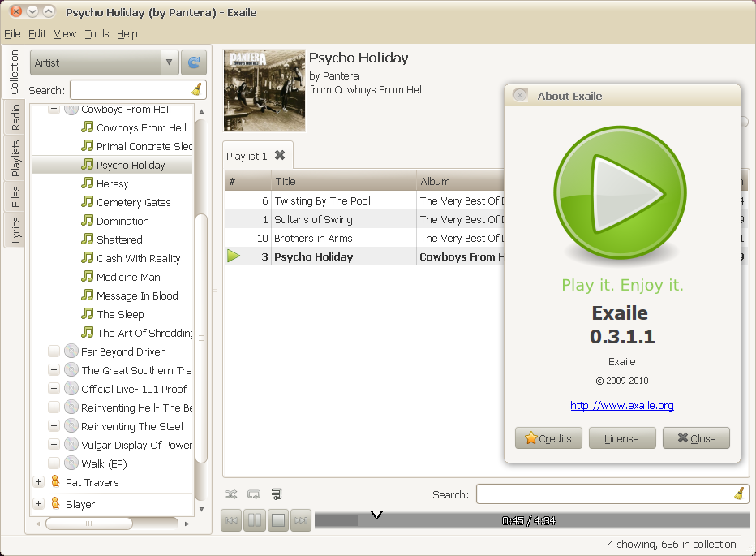The height and width of the screenshot is (556, 756).
Task: Open the View menu
Action: click(65, 34)
